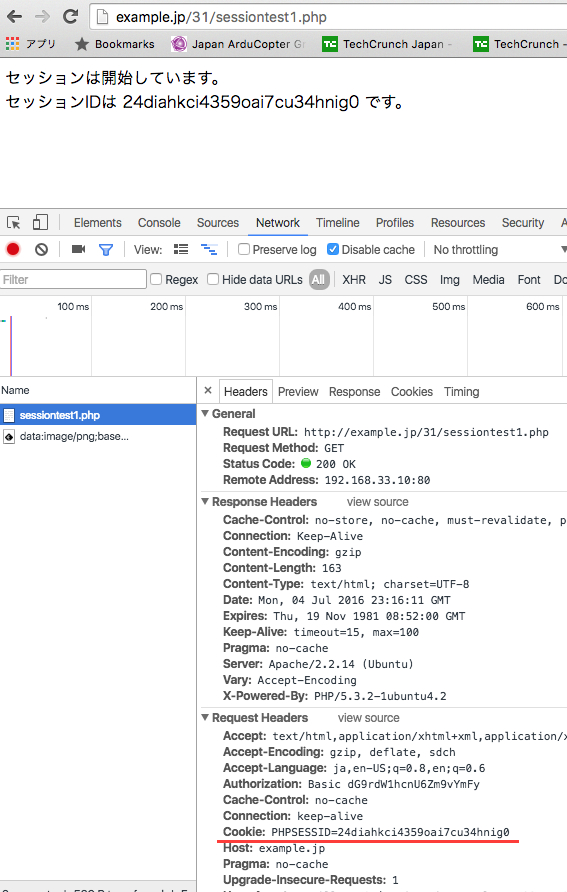Click the inspect element cursor icon
The height and width of the screenshot is (892, 567).
(14, 222)
